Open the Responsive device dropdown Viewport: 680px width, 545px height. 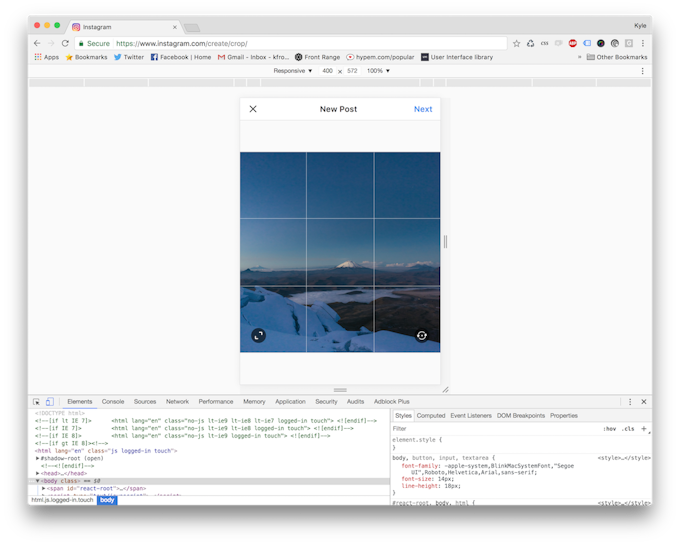[x=293, y=71]
